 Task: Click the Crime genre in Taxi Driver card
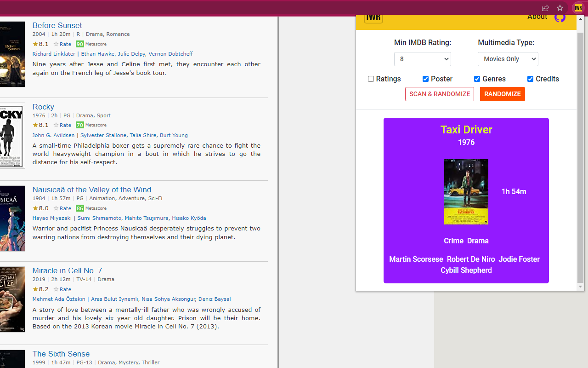453,241
